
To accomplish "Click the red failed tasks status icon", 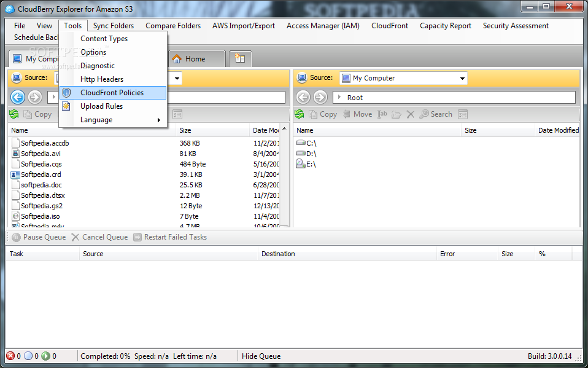I will [11, 356].
